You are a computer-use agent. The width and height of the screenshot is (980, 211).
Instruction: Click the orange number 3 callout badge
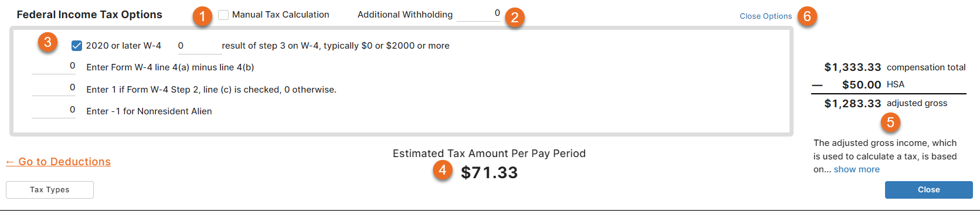tap(47, 42)
